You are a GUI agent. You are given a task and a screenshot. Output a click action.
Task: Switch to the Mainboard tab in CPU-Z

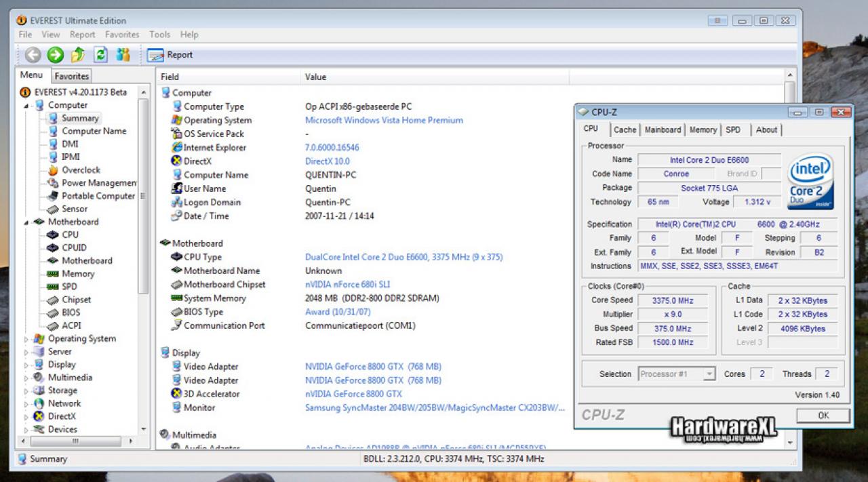663,129
